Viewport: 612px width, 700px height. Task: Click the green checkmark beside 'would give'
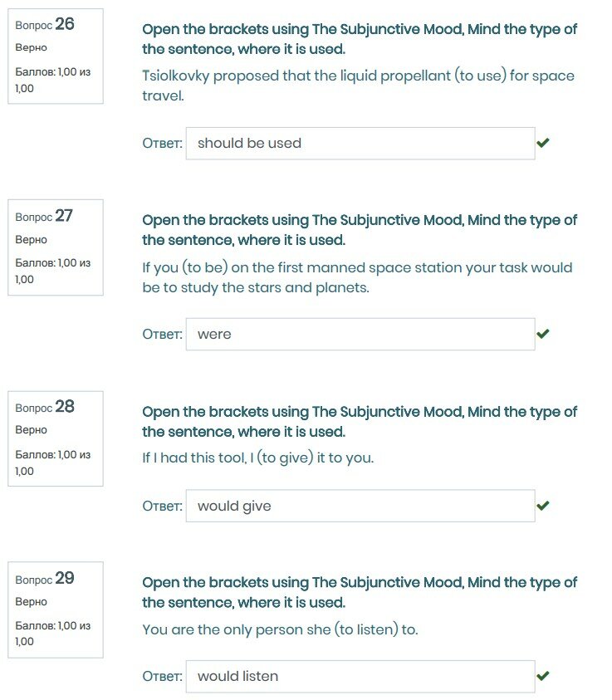[x=543, y=506]
